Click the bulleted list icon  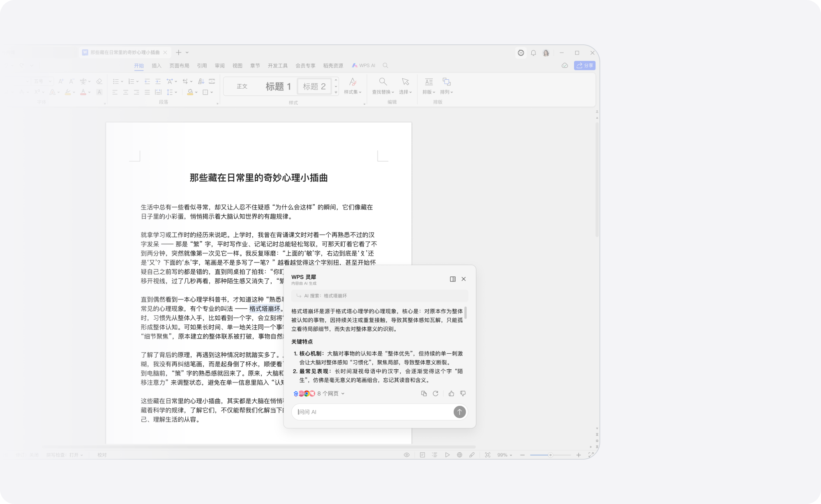tap(116, 81)
